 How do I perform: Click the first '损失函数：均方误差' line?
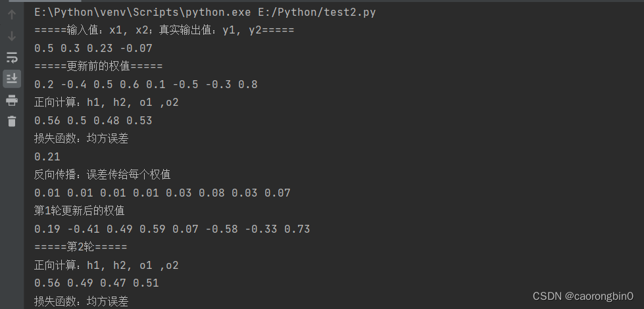click(x=82, y=139)
